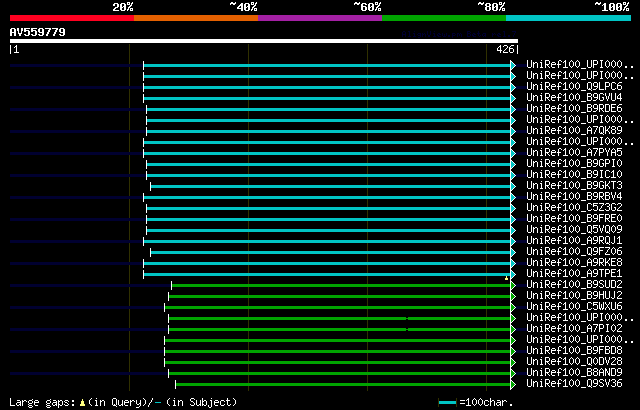The image size is (640, 410).
Task: Click the 20% legend label
Action: pos(123,7)
